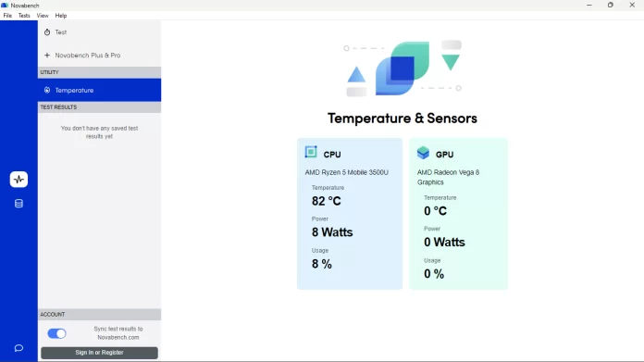Open the database stack icon in the sidebar

[19, 204]
